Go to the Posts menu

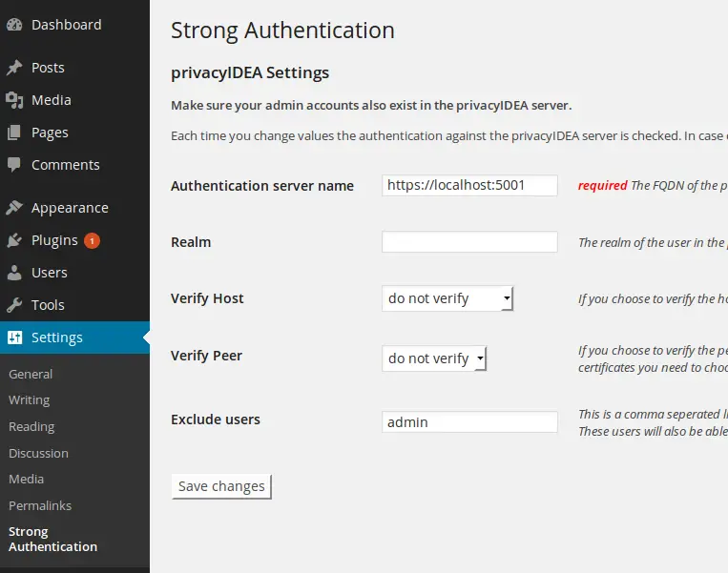pos(48,68)
